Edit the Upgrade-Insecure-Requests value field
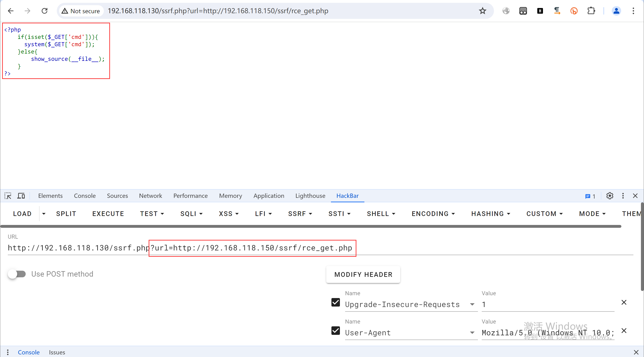 coord(548,304)
